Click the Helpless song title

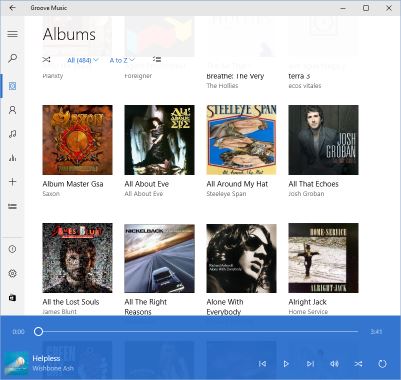(46, 359)
